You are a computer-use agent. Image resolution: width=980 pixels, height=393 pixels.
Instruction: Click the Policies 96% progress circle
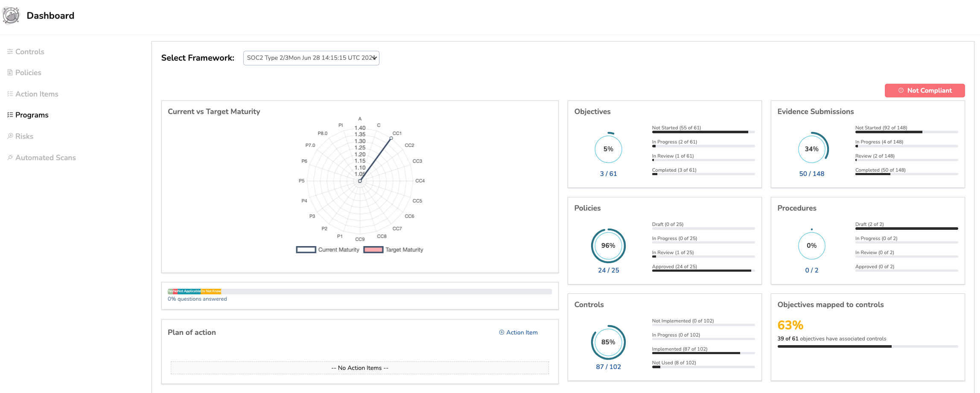pos(608,246)
